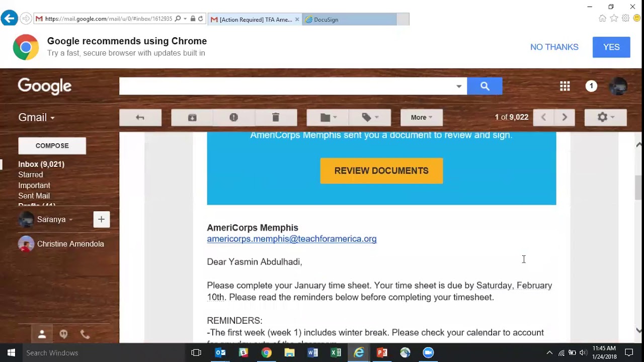Archive this email
This screenshot has width=644, height=362.
(x=192, y=117)
